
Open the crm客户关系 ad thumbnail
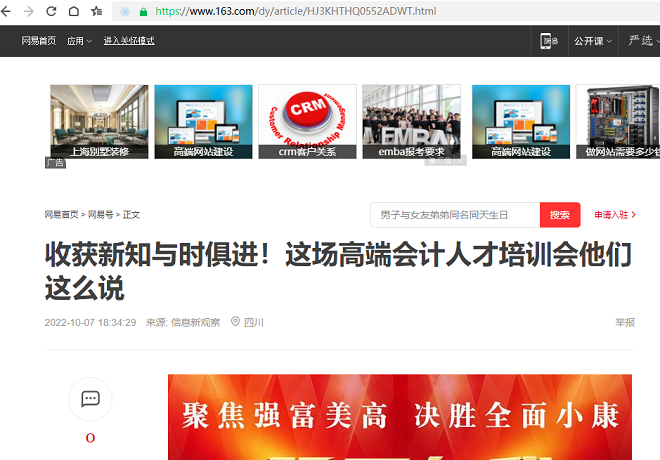[307, 121]
